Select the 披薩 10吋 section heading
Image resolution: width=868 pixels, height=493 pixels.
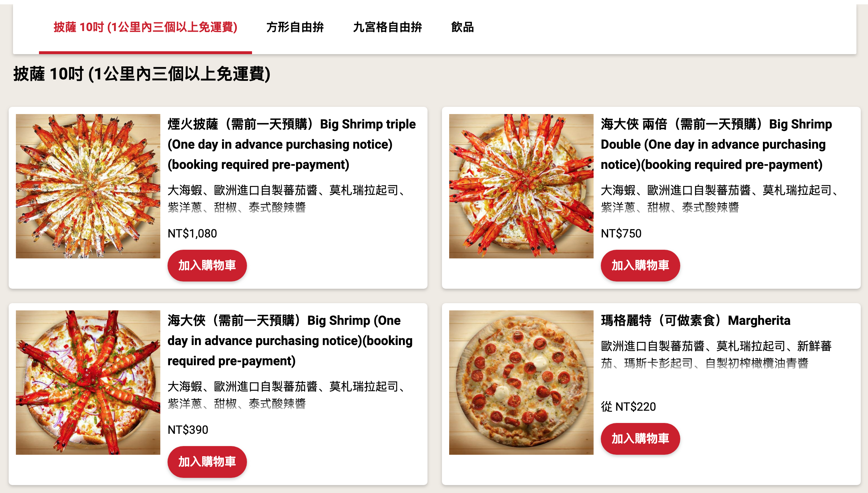point(142,74)
